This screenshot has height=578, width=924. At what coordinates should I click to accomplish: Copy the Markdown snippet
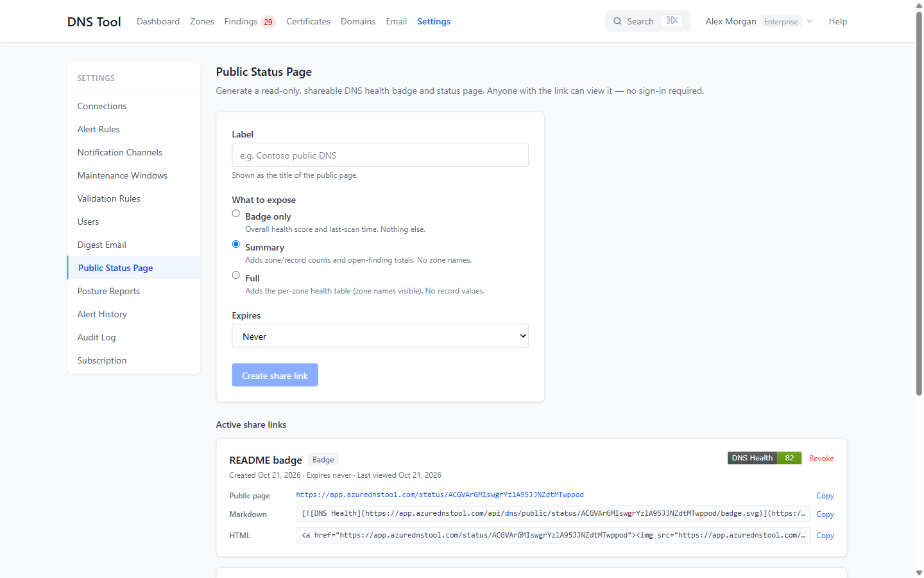click(x=825, y=514)
